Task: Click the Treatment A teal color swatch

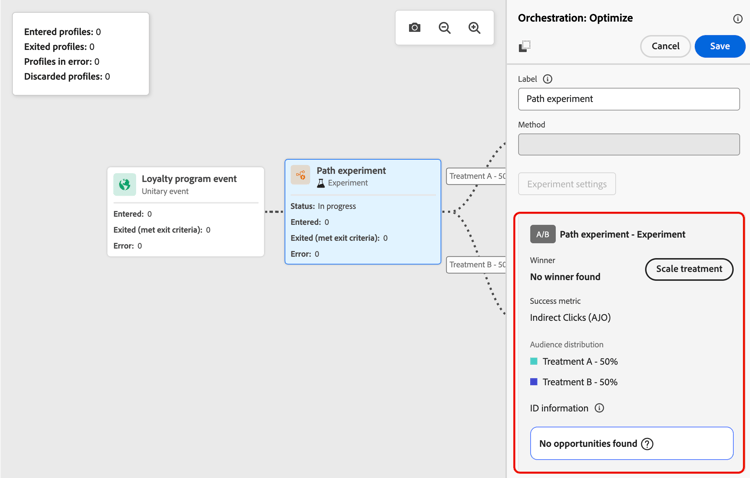Action: (x=534, y=362)
